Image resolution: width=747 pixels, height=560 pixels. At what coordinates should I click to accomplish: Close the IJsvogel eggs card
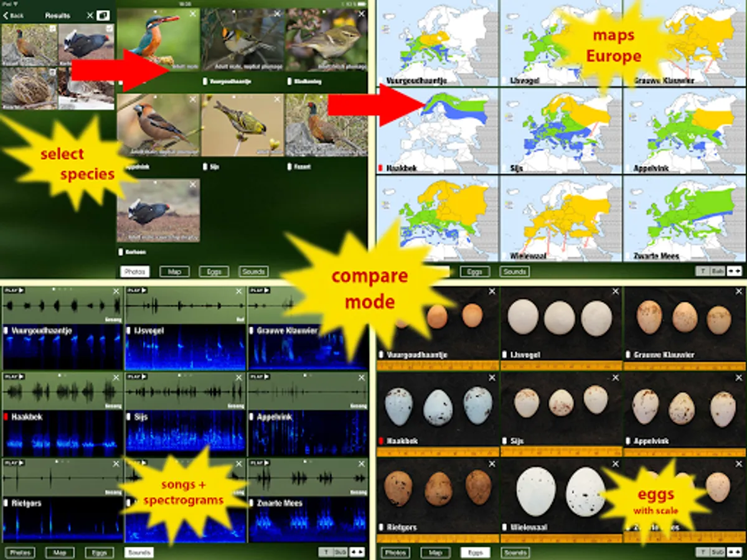tap(615, 291)
